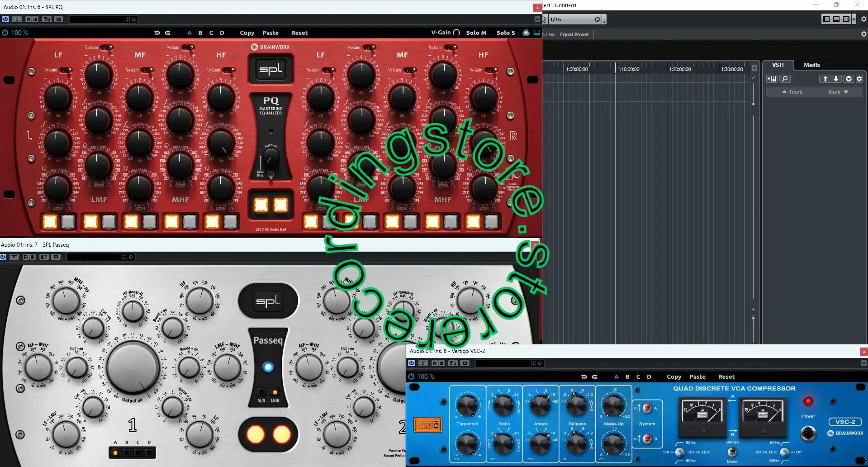This screenshot has height=467, width=868.
Task: Click the Read automation icon in SPL Passeq
Action: [26, 257]
